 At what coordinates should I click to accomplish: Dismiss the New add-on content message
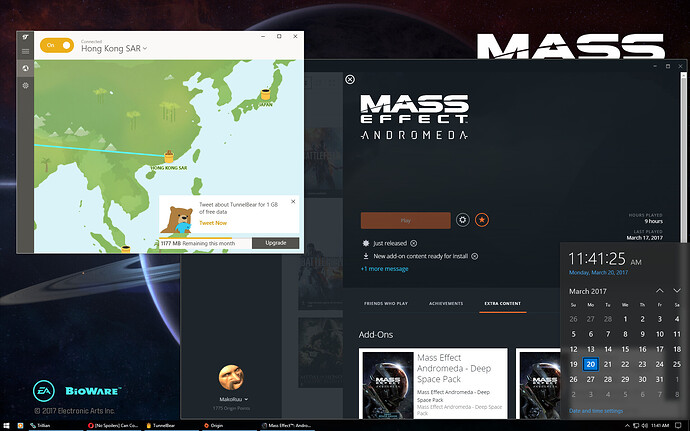475,256
